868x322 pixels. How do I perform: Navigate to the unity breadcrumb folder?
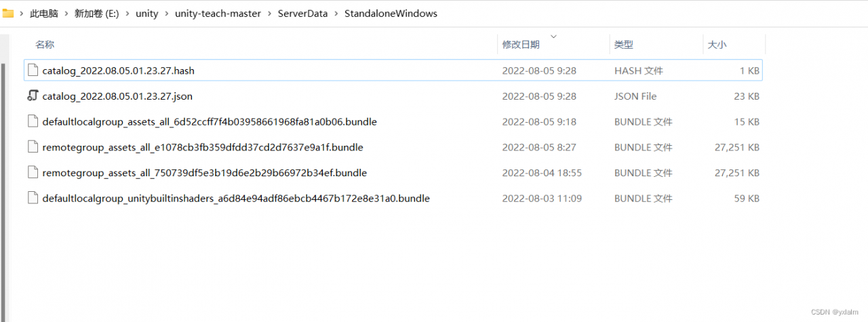tap(146, 14)
